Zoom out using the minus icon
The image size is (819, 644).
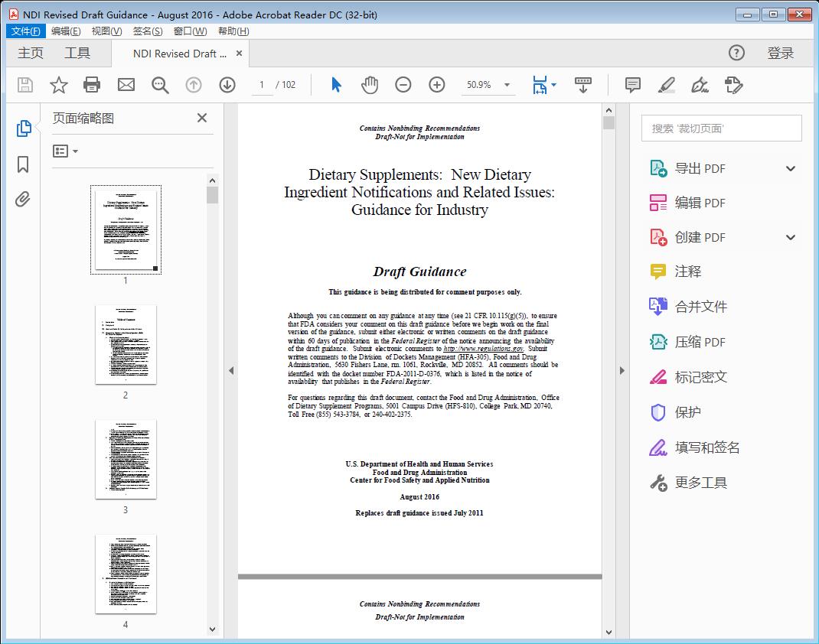(403, 85)
